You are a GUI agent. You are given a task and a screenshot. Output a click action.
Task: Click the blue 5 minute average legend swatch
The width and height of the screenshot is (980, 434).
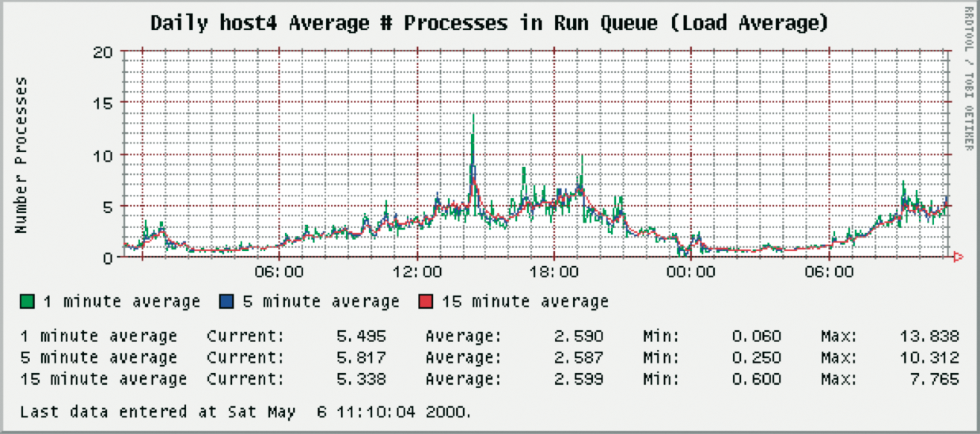[226, 301]
